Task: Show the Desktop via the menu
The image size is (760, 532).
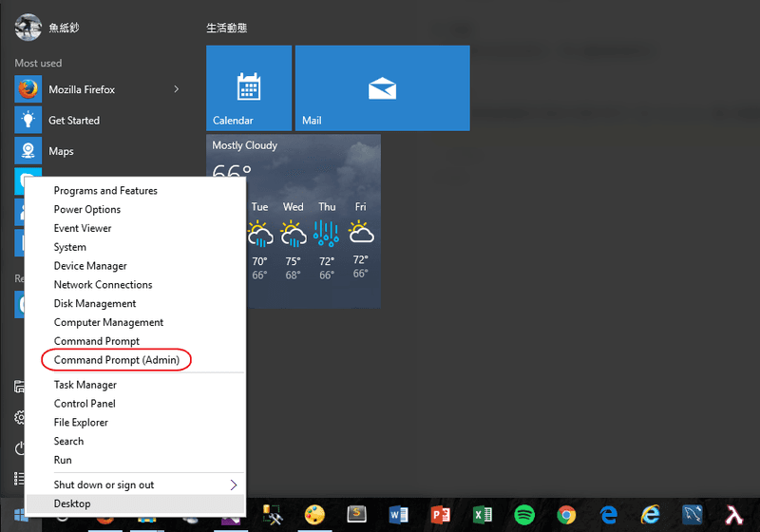Action: [135, 503]
